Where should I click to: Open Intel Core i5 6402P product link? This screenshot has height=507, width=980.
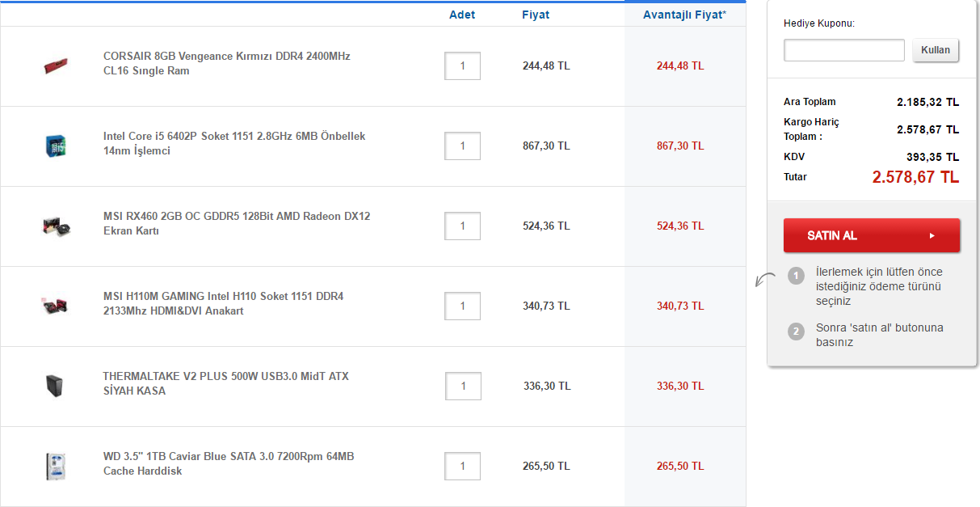[233, 143]
